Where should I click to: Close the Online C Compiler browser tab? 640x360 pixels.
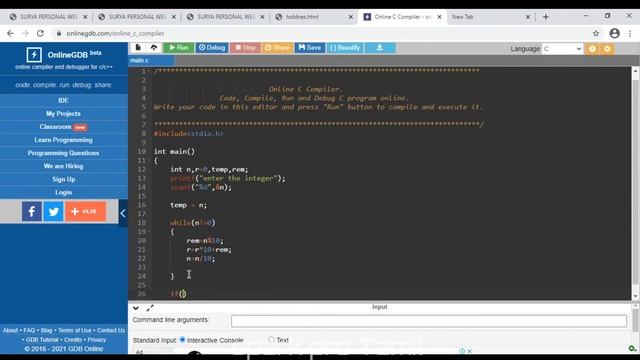[x=439, y=17]
